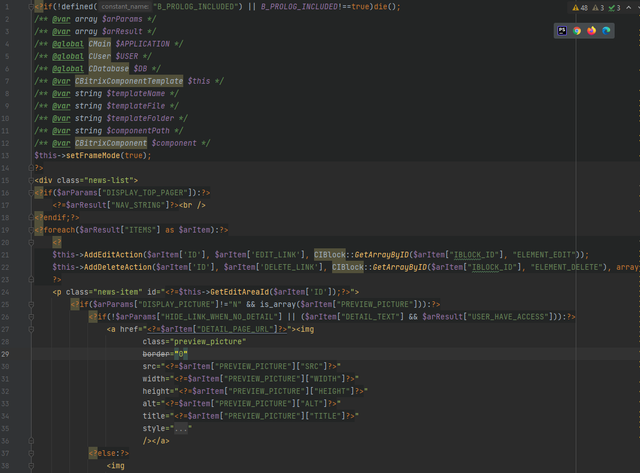Click the folded style="..." placeholder
The width and height of the screenshot is (640, 473).
point(181,428)
